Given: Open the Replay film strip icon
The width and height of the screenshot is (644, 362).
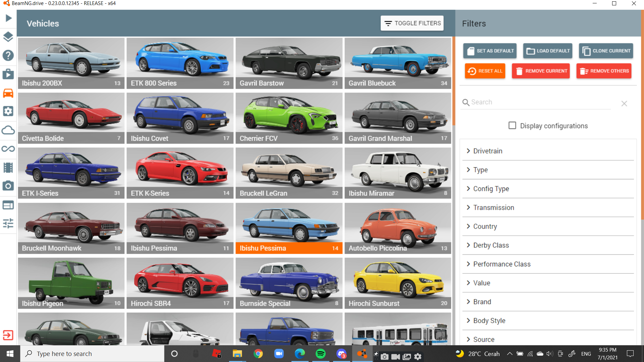Looking at the screenshot, I should point(8,167).
